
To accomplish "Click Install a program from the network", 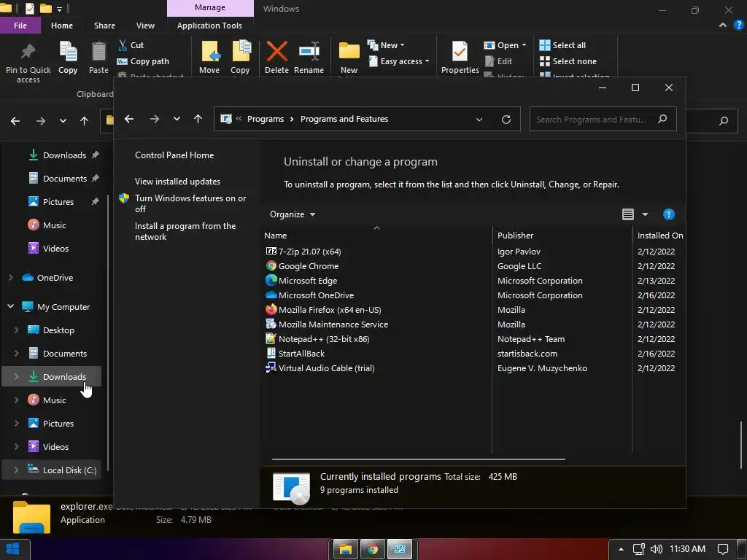I will [x=185, y=231].
